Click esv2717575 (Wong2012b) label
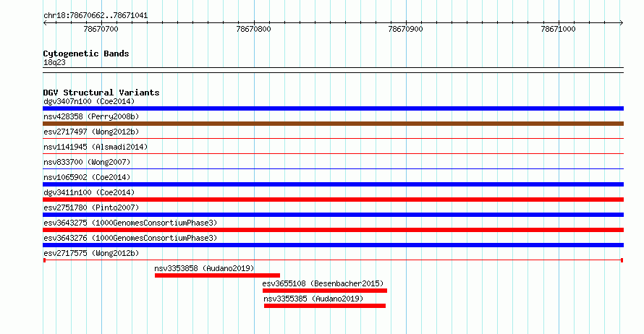Viewport: 644px width, 334px height. pyautogui.click(x=91, y=253)
